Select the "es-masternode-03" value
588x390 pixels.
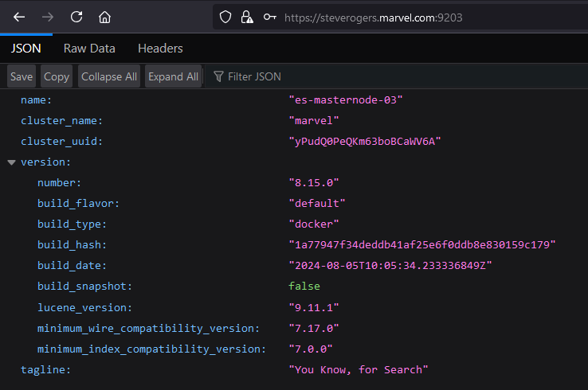pos(345,100)
